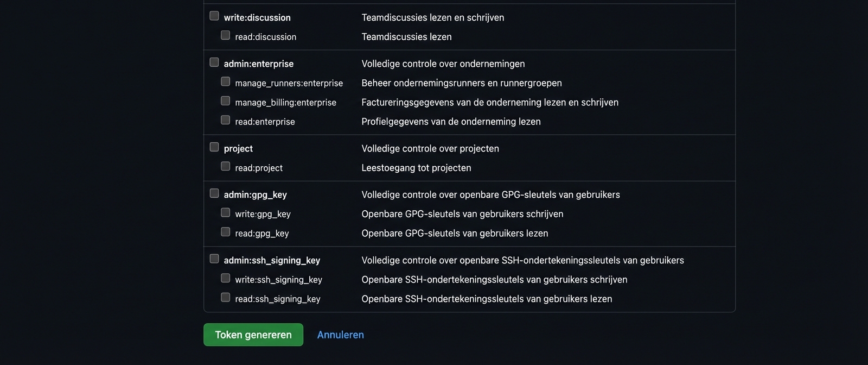Click the admin:enterprise scope label
Image resolution: width=868 pixels, height=365 pixels.
click(258, 64)
